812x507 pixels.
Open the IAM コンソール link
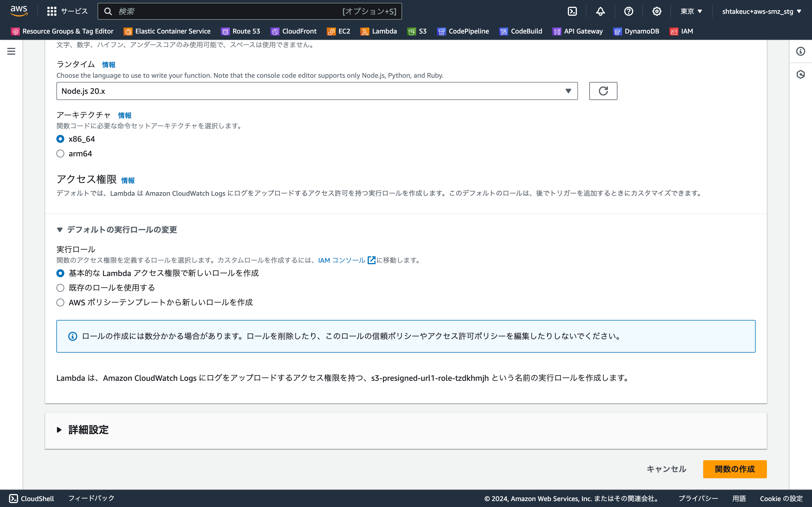click(x=341, y=260)
